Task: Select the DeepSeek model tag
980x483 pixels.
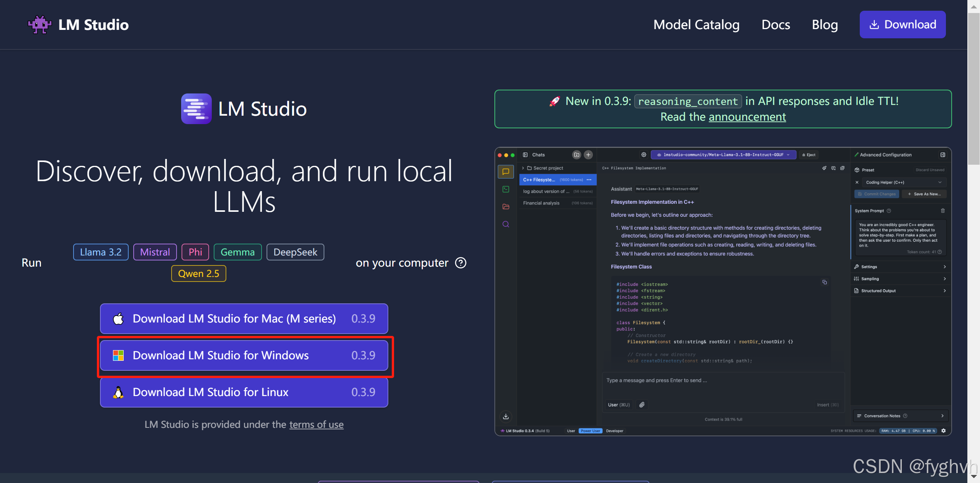Action: click(295, 252)
